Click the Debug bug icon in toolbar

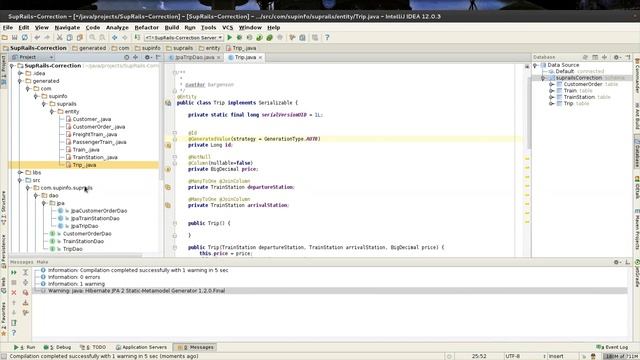239,38
